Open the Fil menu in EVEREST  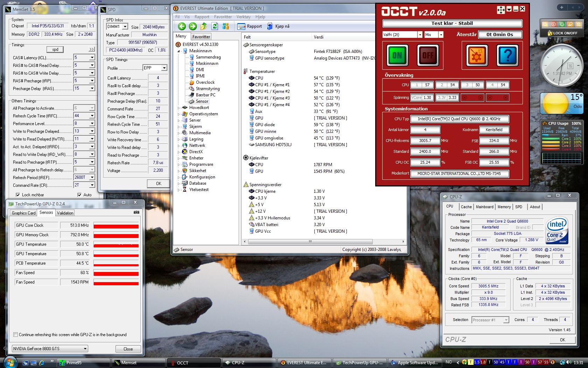[x=177, y=17]
